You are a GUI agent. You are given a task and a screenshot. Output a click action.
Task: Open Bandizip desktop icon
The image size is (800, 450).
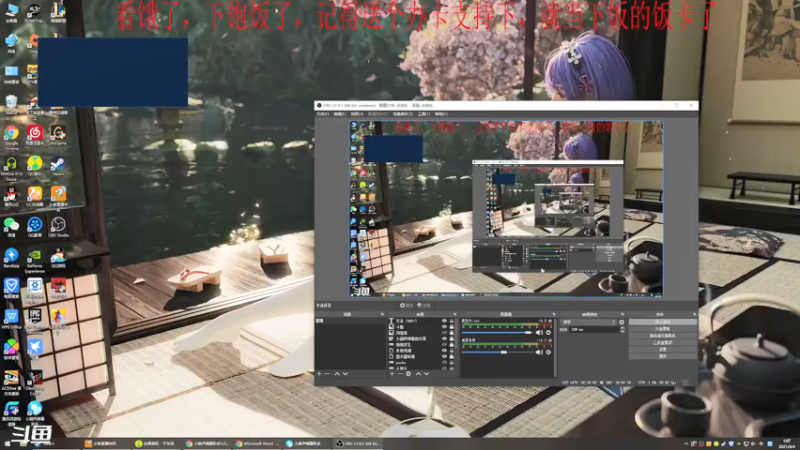pyautogui.click(x=11, y=258)
